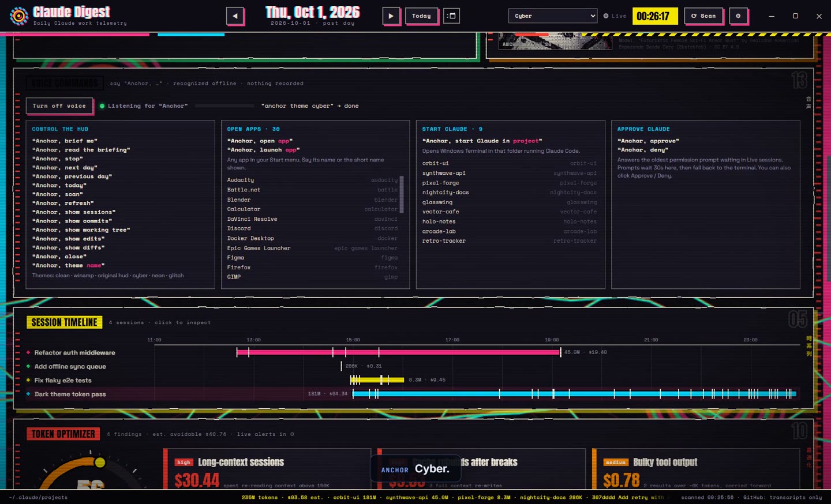
Task: Click the green listening status dot
Action: pos(102,106)
